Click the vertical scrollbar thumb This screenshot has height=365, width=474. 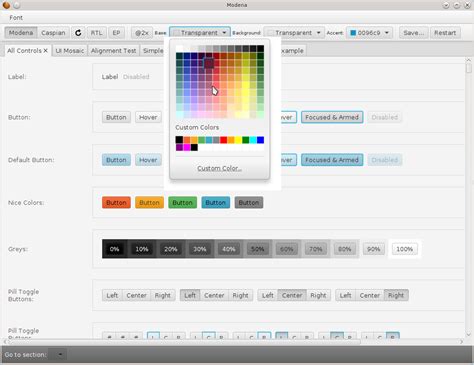point(469,68)
